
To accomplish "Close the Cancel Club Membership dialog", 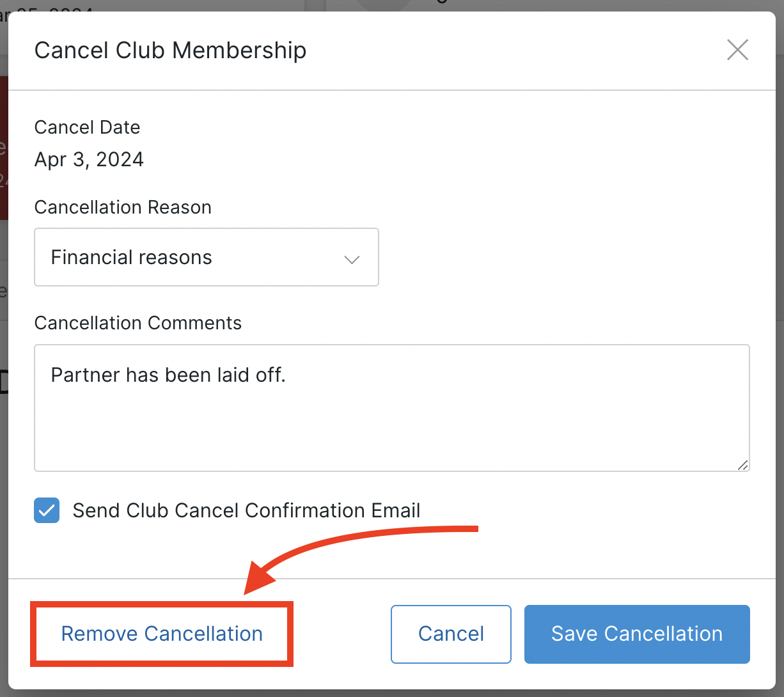I will [x=737, y=50].
